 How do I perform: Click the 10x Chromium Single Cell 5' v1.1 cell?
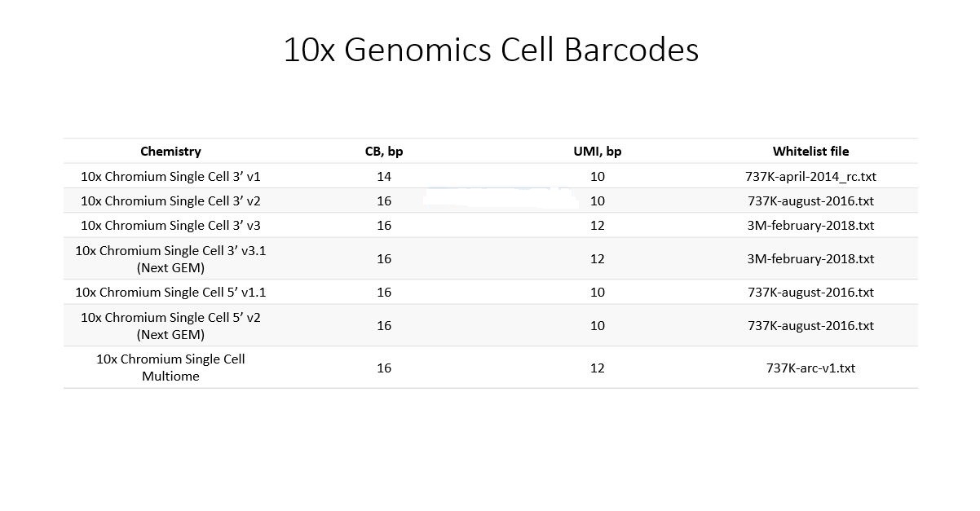point(170,292)
